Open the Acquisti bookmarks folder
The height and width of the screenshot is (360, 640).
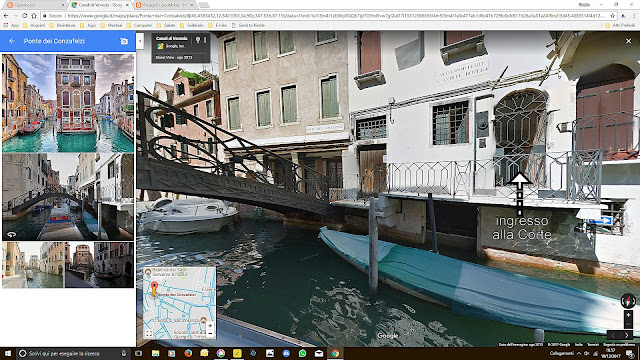click(x=34, y=25)
